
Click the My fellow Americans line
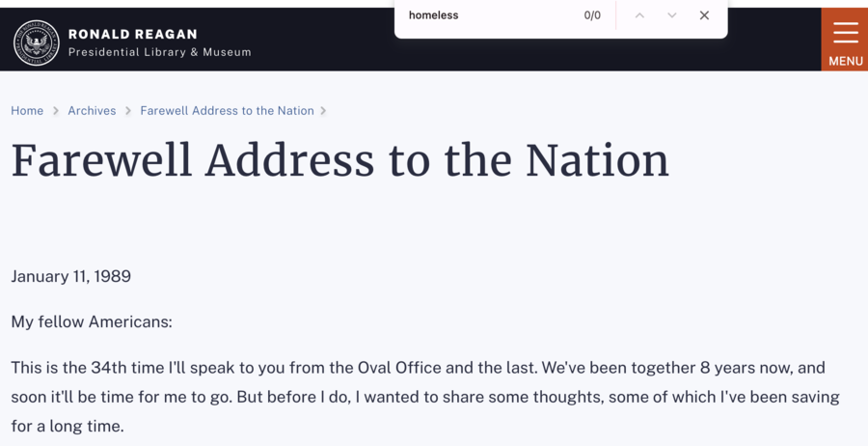[x=92, y=321]
